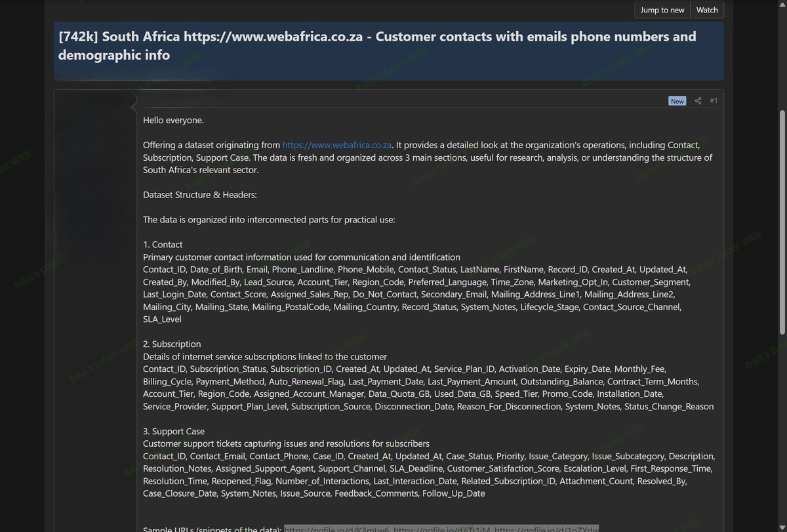Click the "Hello everyone." greeting line

(174, 120)
